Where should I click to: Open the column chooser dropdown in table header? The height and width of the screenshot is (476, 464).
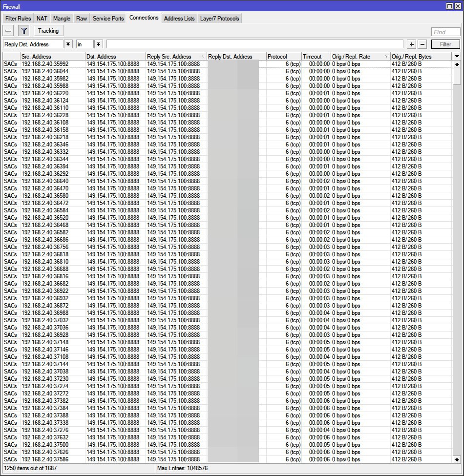(x=457, y=57)
